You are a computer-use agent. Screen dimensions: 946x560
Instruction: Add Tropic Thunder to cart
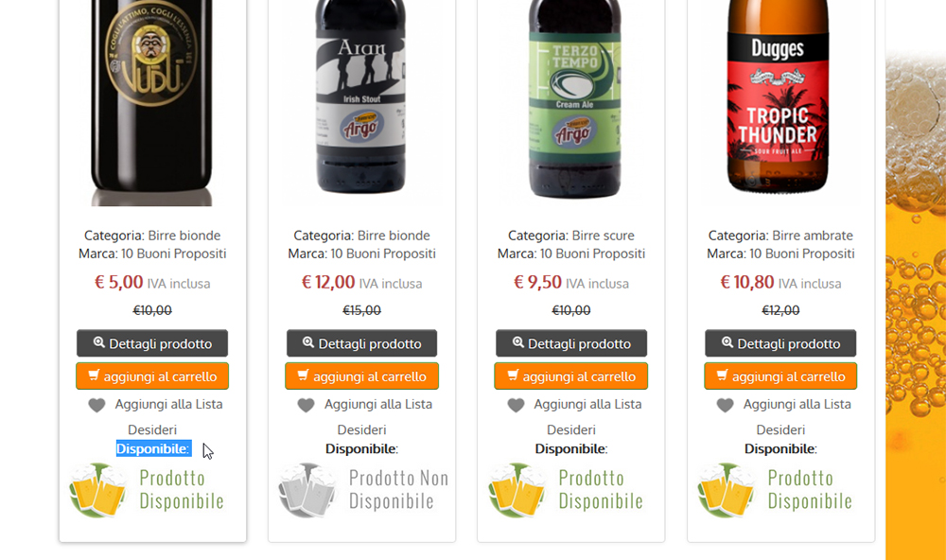pyautogui.click(x=780, y=376)
